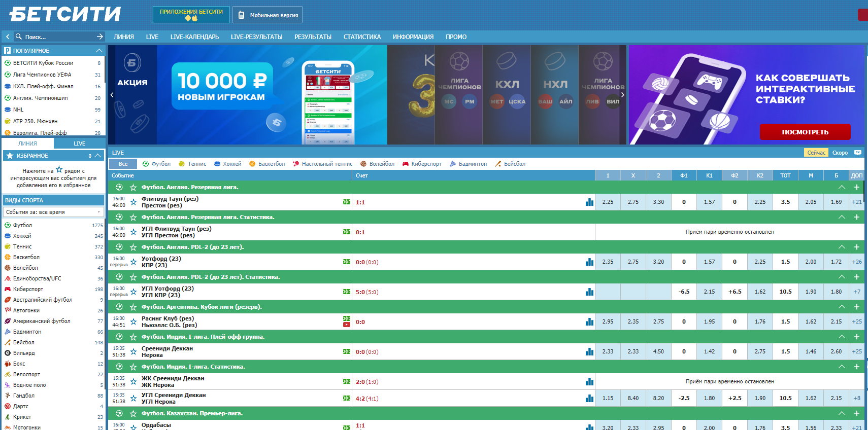The width and height of the screenshot is (868, 430).
Task: Collapse the Индия I-лига Плей-офф group
Action: pos(842,337)
